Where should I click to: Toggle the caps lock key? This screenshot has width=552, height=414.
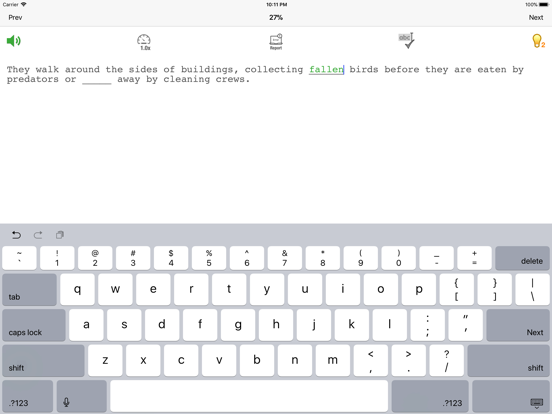pos(34,325)
